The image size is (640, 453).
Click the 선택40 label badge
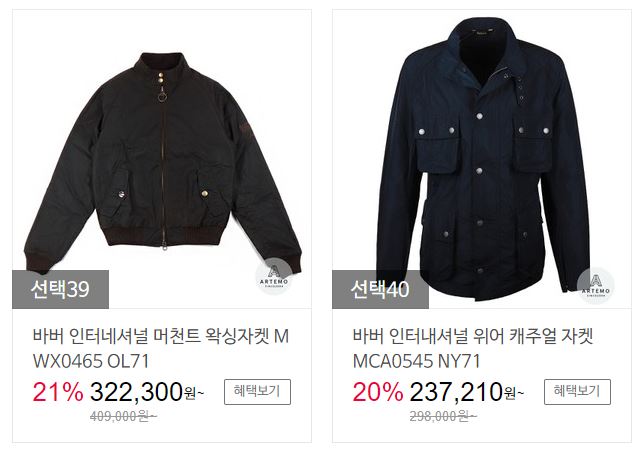[x=380, y=289]
